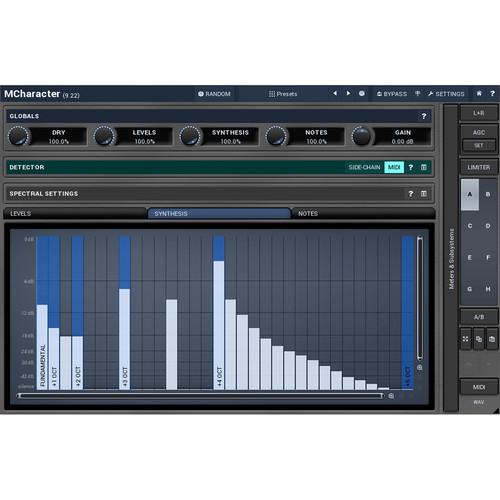The image size is (500, 500).
Task: Click the copy preset icon
Action: click(479, 339)
